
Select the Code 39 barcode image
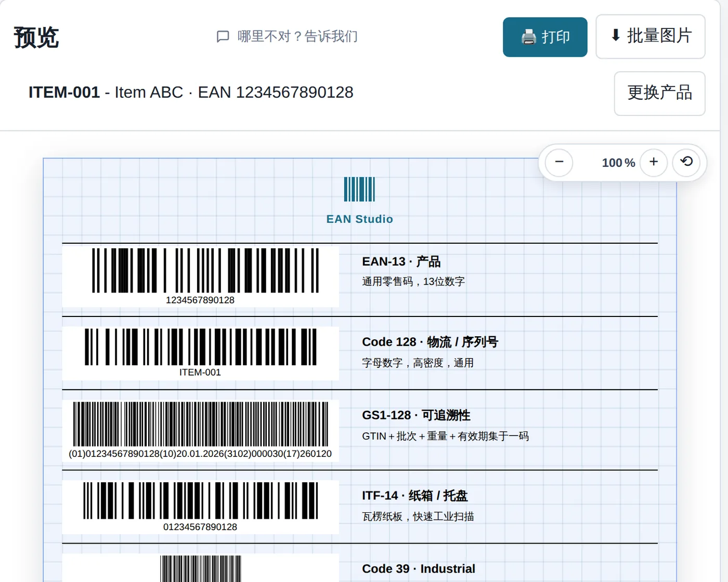(x=201, y=568)
